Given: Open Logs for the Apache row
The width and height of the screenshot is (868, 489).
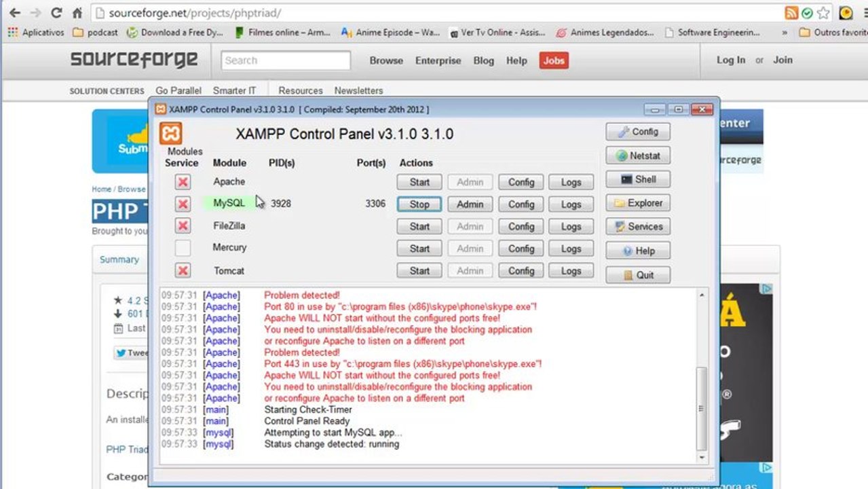Looking at the screenshot, I should pos(571,182).
